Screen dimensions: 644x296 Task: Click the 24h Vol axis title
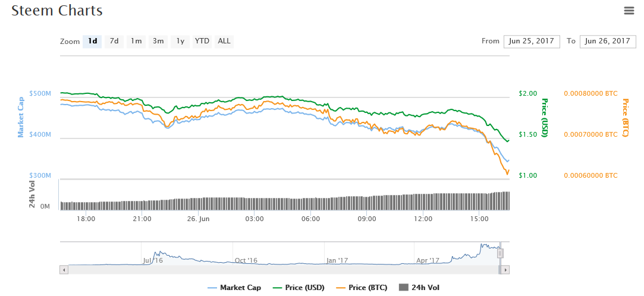click(x=32, y=194)
